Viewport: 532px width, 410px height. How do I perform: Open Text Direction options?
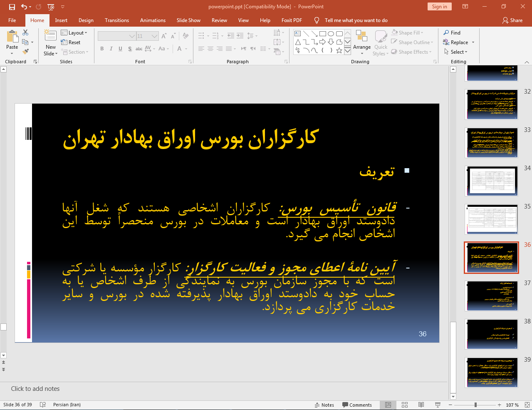pos(279,33)
